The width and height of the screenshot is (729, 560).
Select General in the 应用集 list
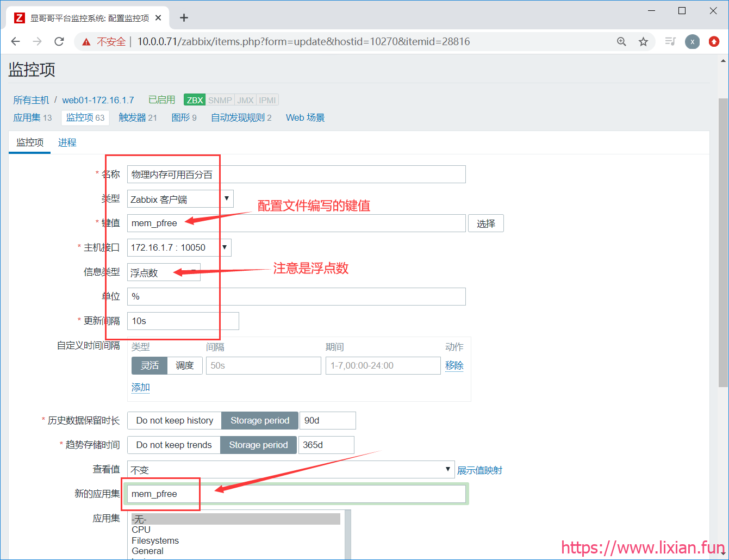(x=236, y=551)
